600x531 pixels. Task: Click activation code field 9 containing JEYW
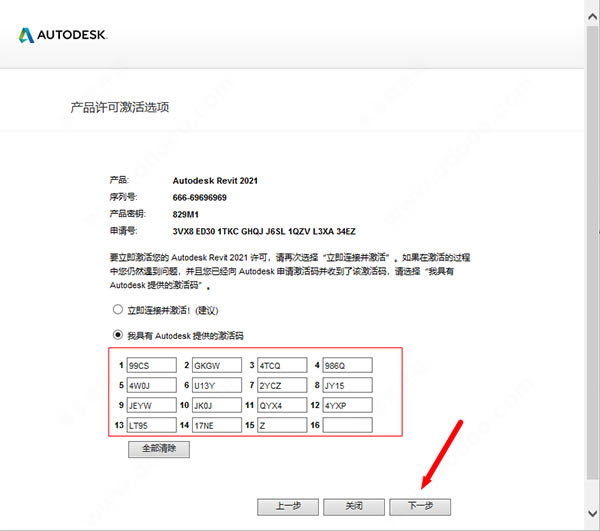click(152, 405)
